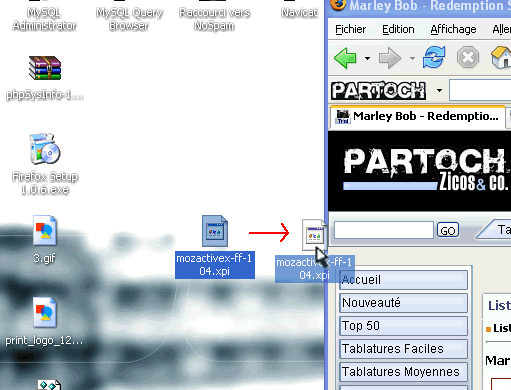Click the Forward arrow in Firefox toolbar
The width and height of the screenshot is (511, 390).
tap(390, 58)
